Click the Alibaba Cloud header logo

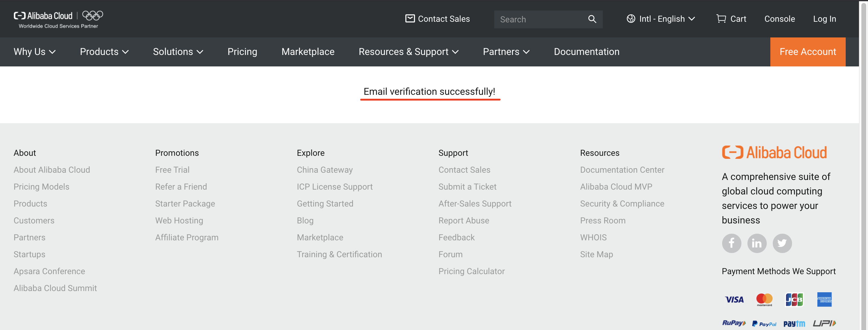pos(43,16)
